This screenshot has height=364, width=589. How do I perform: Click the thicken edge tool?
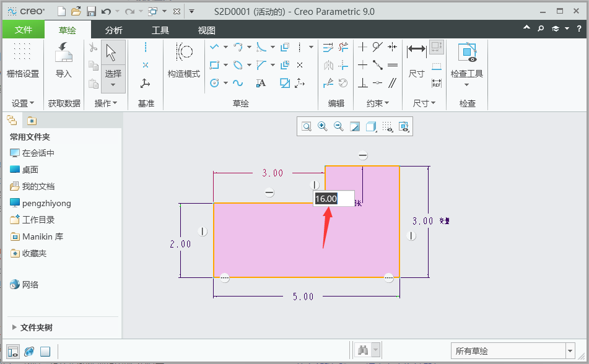click(285, 65)
